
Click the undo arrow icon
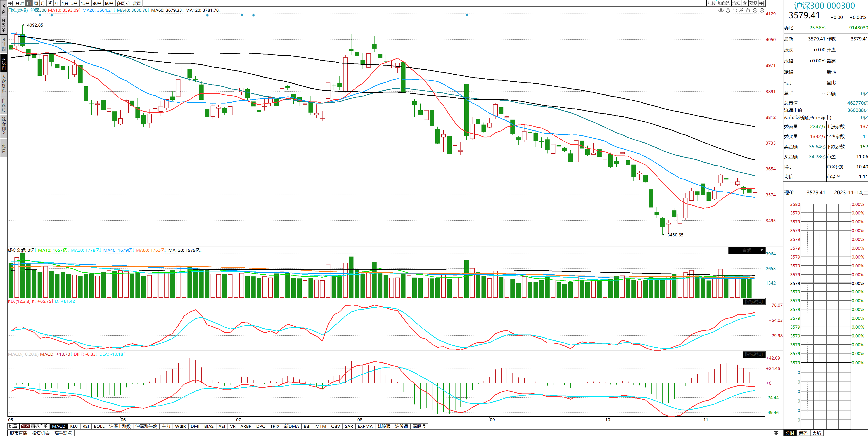(735, 10)
